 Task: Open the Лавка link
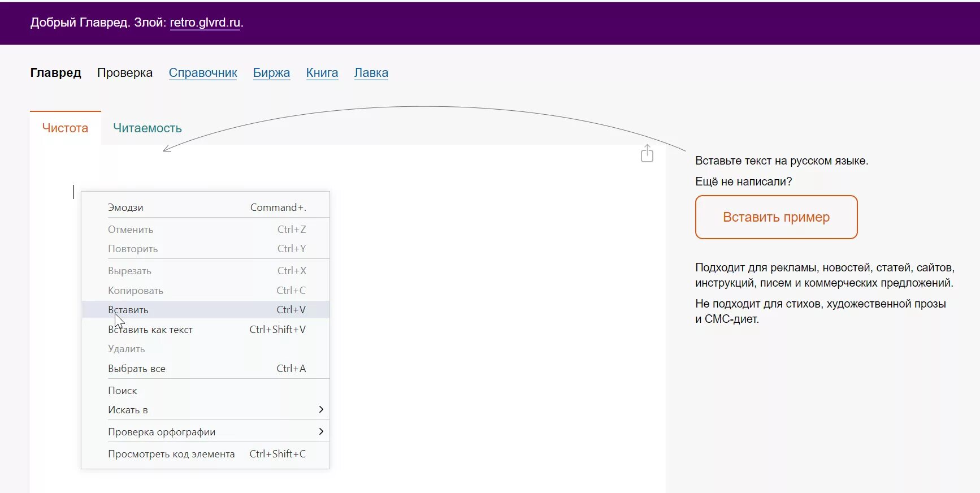[371, 73]
